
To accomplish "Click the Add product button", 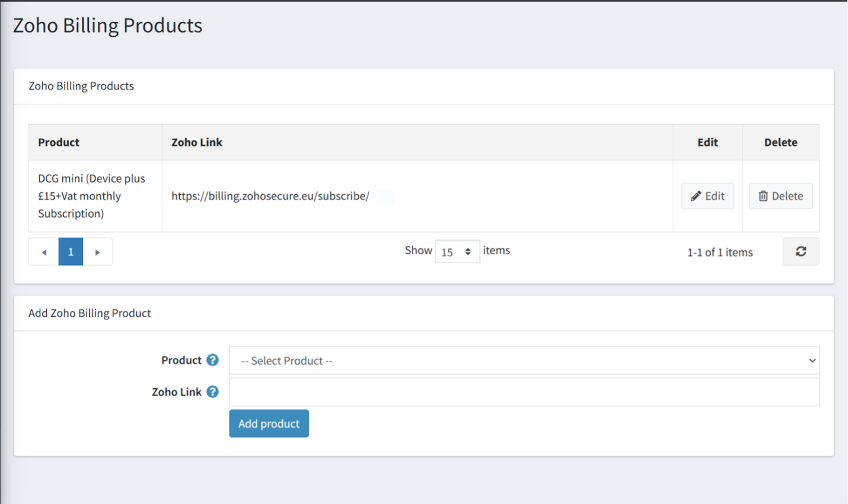I will pyautogui.click(x=269, y=423).
